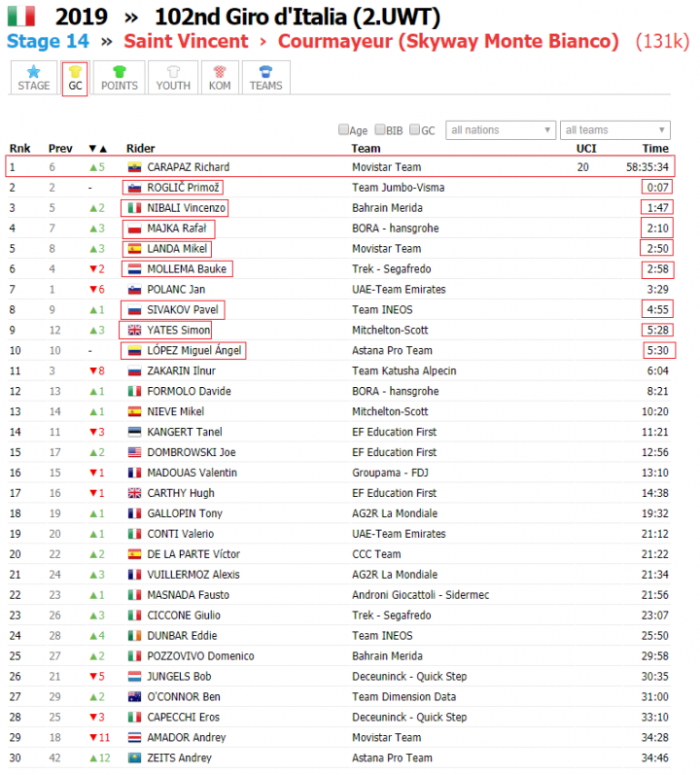Click the red down arrow for AMADOR Andrey
Viewport: 700px width, 775px height.
point(93,737)
